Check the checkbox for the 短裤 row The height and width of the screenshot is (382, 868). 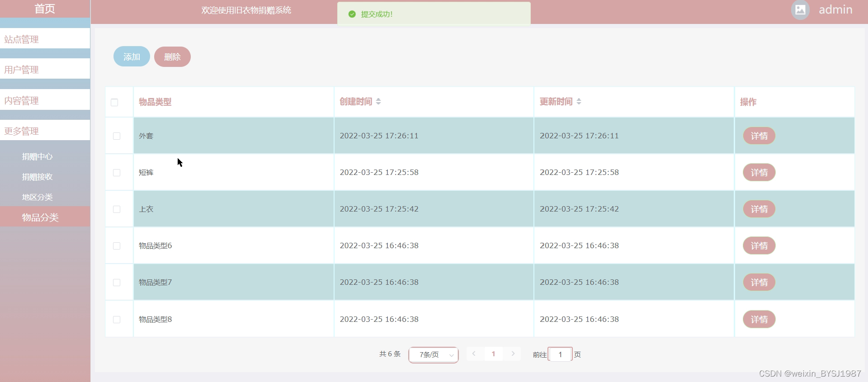tap(117, 172)
